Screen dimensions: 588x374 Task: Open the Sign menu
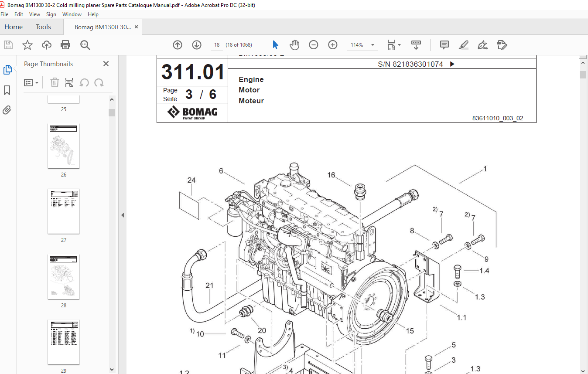pyautogui.click(x=51, y=14)
